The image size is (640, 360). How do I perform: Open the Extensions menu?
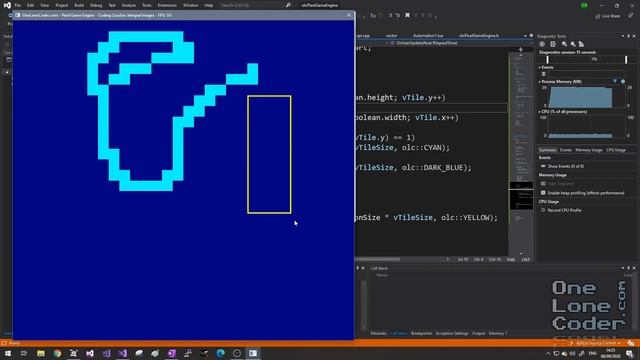(x=167, y=5)
